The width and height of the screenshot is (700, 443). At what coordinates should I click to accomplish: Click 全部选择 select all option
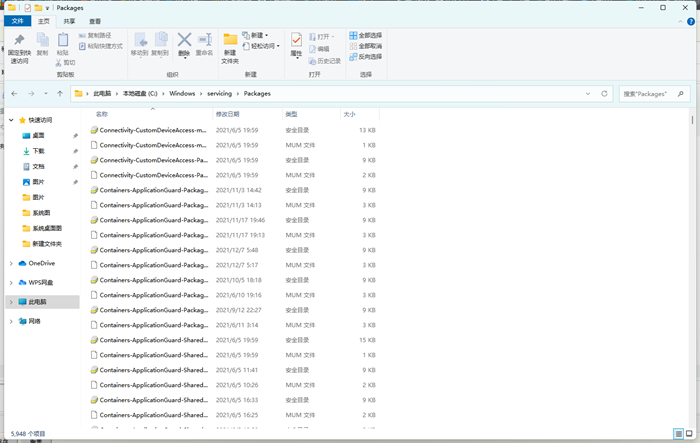tap(366, 35)
